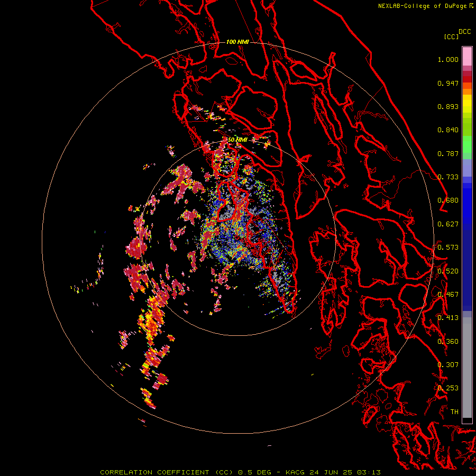Click the CORRELATION COEFFICIENT title text
The width and height of the screenshot is (476, 476).
pos(154,472)
